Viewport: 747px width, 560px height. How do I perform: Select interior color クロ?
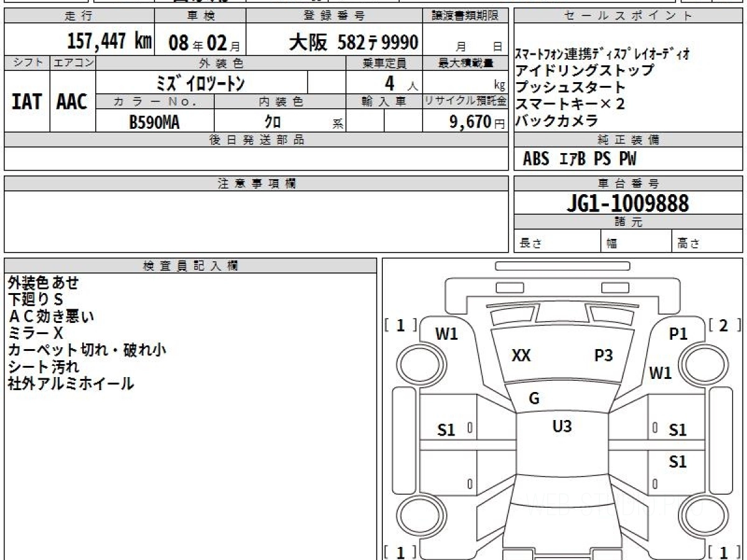coord(273,122)
